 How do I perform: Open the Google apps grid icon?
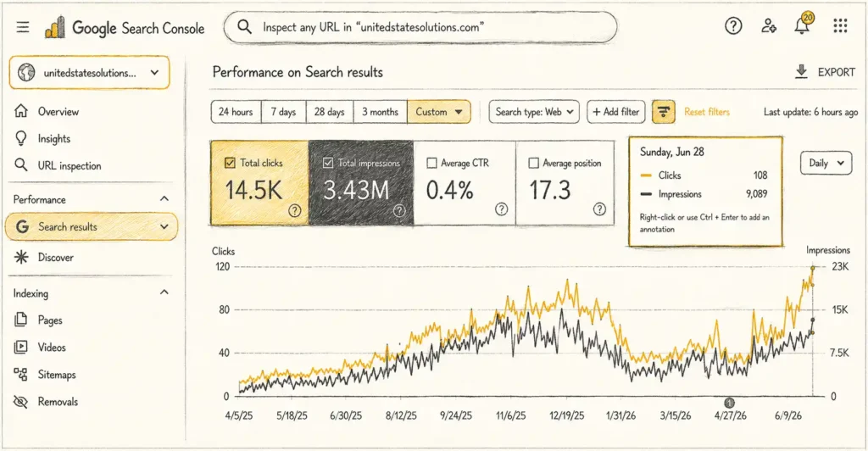click(840, 25)
